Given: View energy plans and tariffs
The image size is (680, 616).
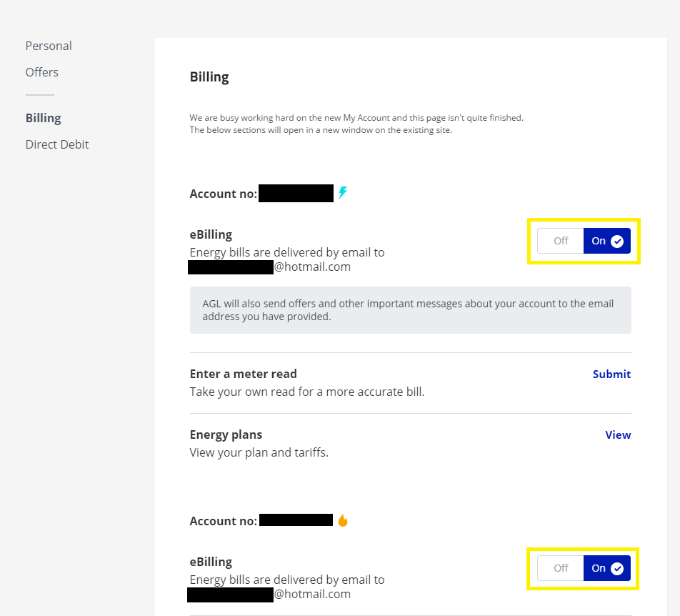Looking at the screenshot, I should (618, 434).
